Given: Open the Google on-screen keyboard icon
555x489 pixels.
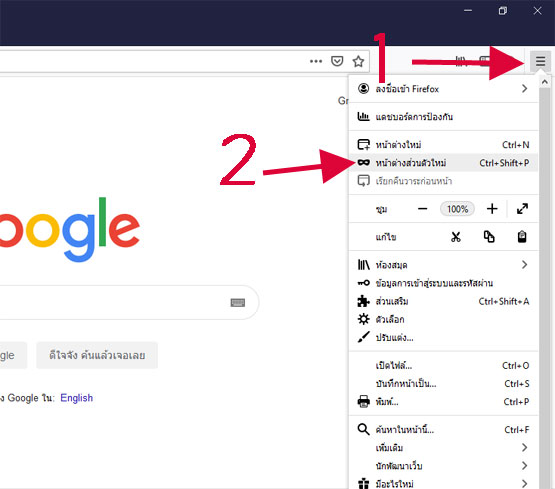Looking at the screenshot, I should tap(238, 303).
